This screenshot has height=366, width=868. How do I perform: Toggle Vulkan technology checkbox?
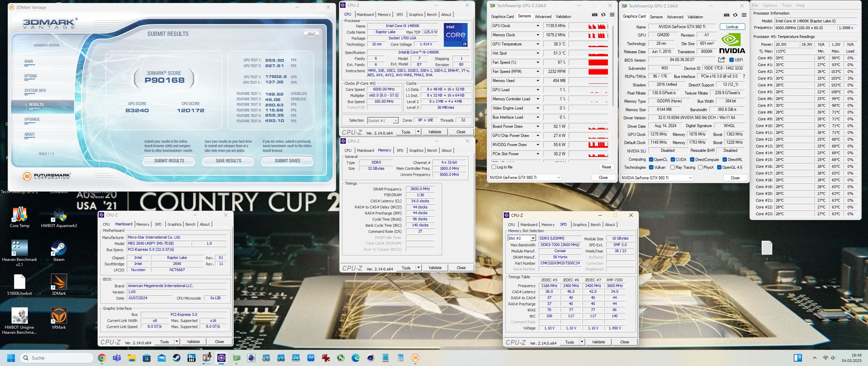[x=651, y=167]
